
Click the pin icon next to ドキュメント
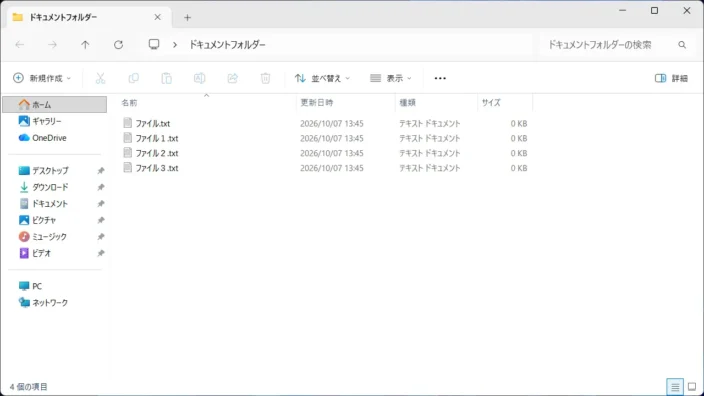click(x=101, y=204)
